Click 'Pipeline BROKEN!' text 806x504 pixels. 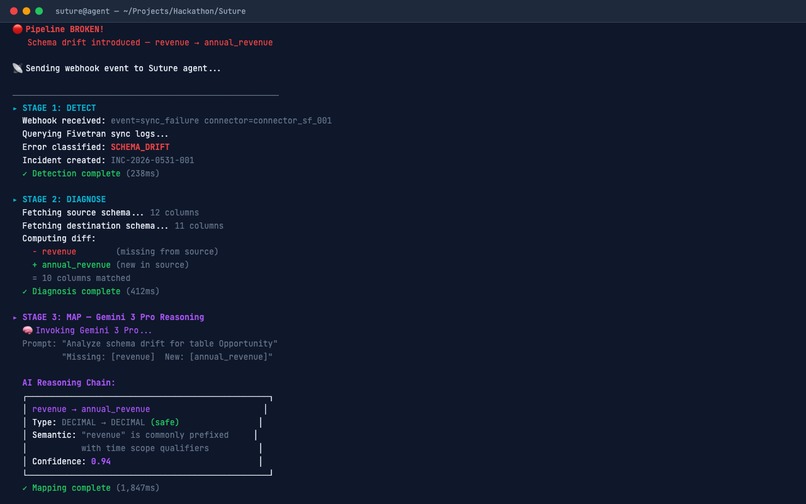pyautogui.click(x=64, y=29)
